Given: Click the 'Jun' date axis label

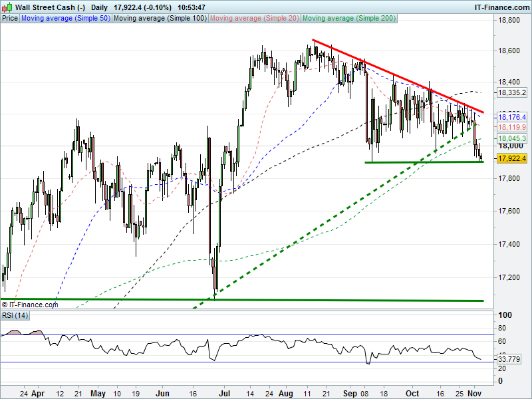Looking at the screenshot, I should (162, 394).
